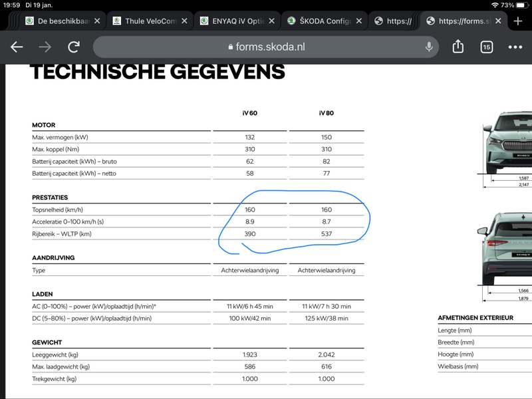The image size is (532, 399).
Task: Click the 8.9 acceleration value
Action: coord(250,221)
